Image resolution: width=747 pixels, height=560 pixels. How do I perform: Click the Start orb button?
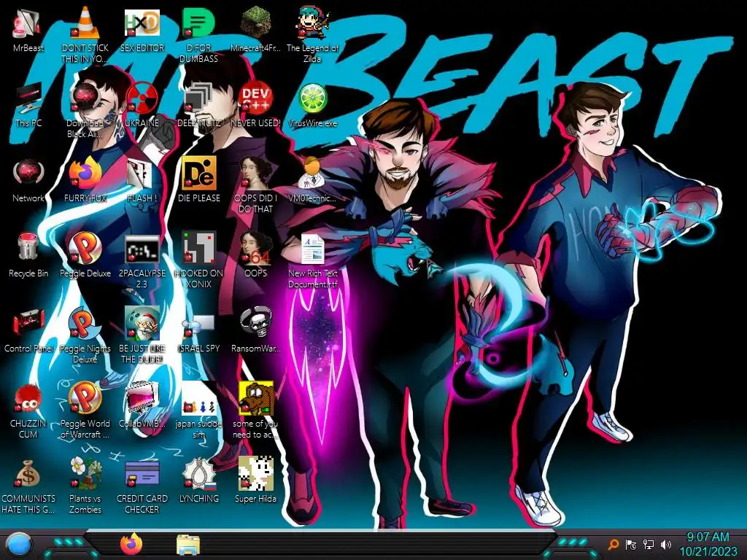click(x=20, y=545)
